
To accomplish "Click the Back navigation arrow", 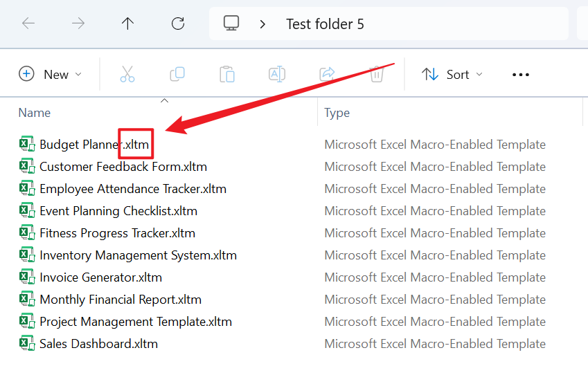I will [x=28, y=24].
